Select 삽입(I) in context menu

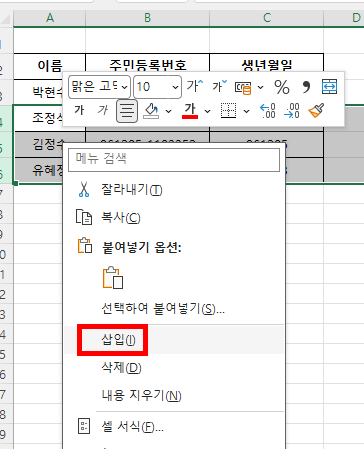pyautogui.click(x=174, y=340)
